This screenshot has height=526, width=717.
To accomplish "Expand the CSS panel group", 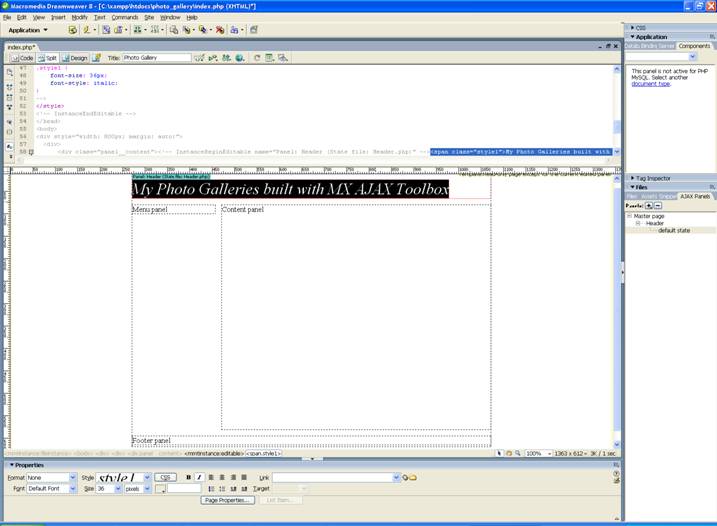I will (x=638, y=28).
